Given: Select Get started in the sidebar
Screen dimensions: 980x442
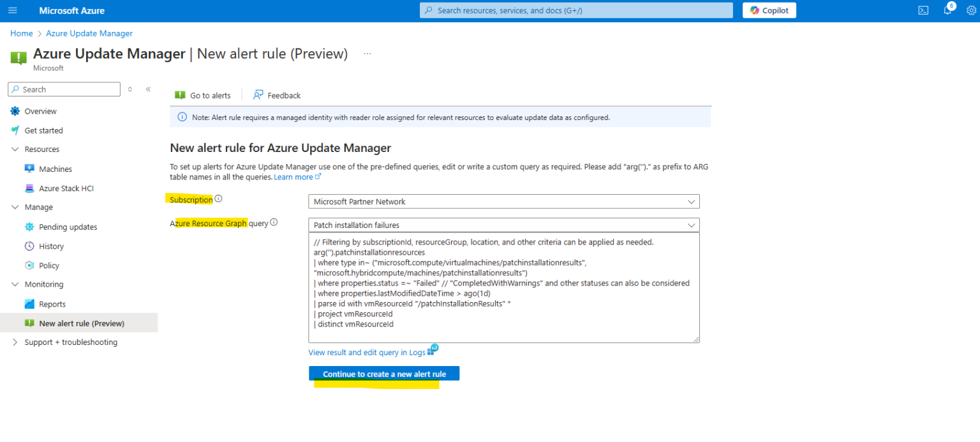Looking at the screenshot, I should [x=45, y=130].
